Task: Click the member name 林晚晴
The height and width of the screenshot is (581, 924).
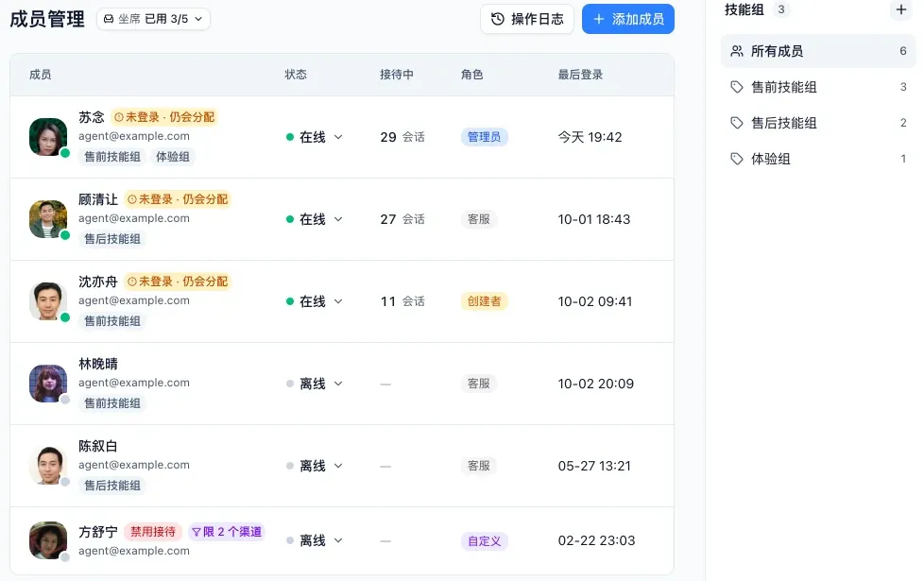Action: [x=98, y=364]
